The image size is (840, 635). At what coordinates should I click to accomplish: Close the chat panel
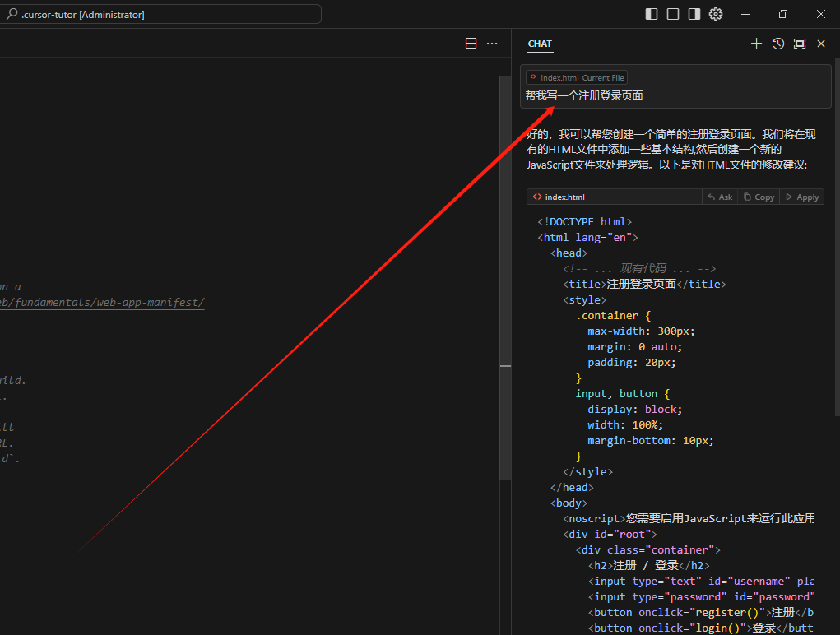pyautogui.click(x=820, y=43)
